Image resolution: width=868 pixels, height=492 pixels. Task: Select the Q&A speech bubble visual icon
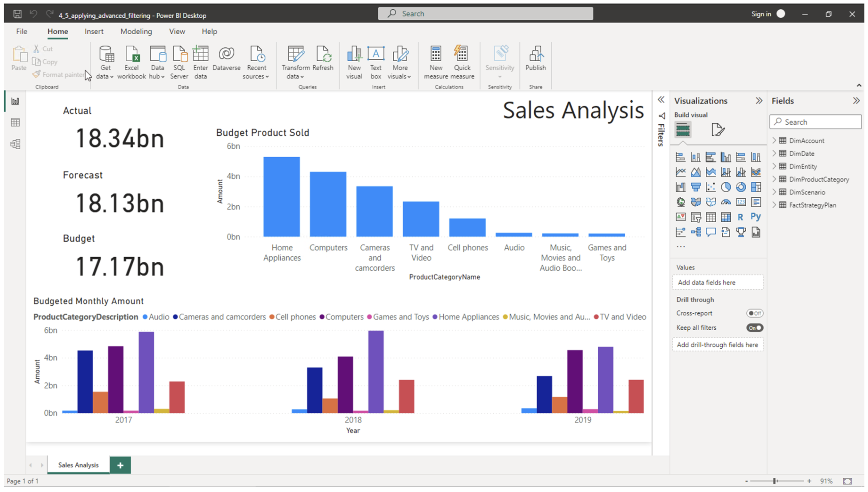point(711,232)
